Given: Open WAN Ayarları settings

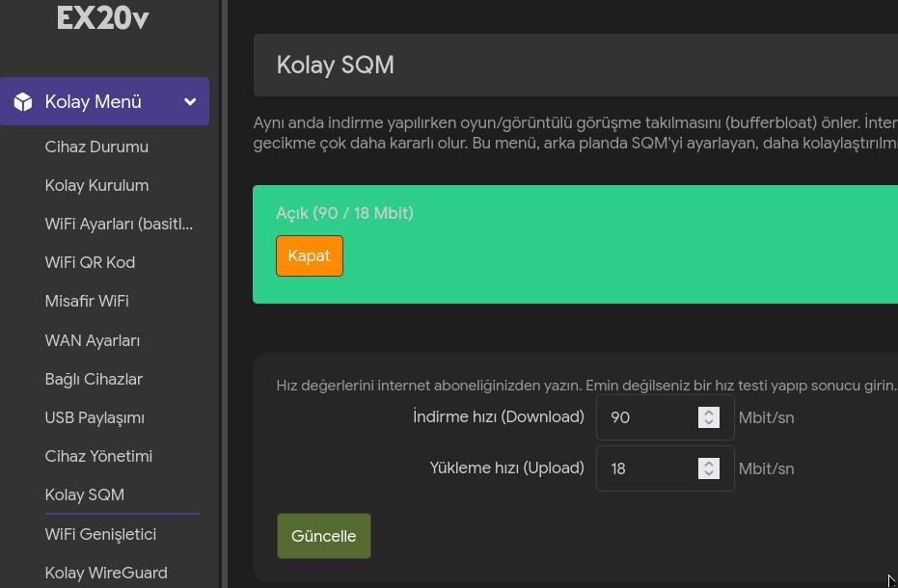Looking at the screenshot, I should tap(93, 340).
